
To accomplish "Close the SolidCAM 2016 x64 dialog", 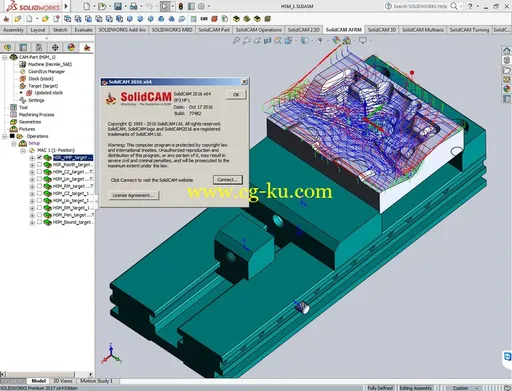I will coord(244,82).
